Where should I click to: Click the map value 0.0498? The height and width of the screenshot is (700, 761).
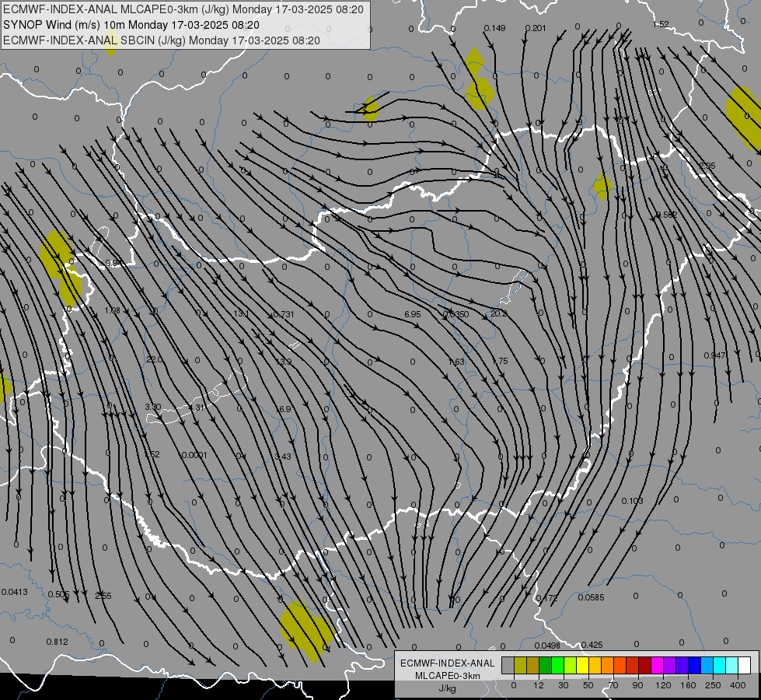tap(547, 646)
